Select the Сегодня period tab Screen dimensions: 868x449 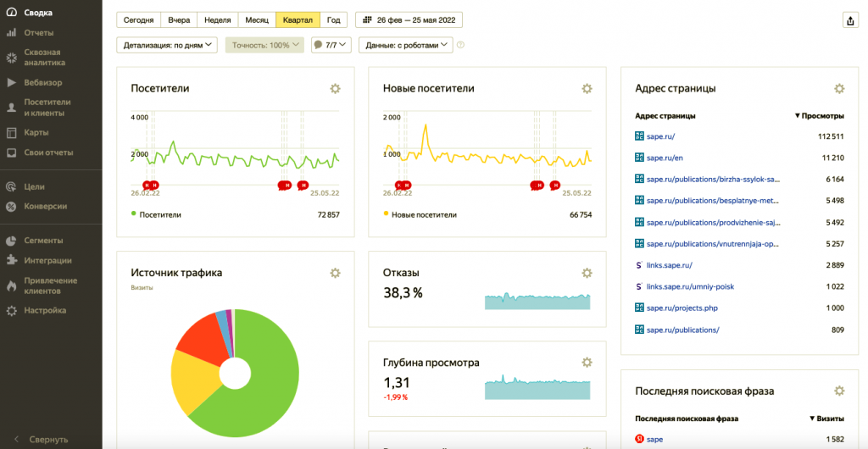[x=138, y=19]
